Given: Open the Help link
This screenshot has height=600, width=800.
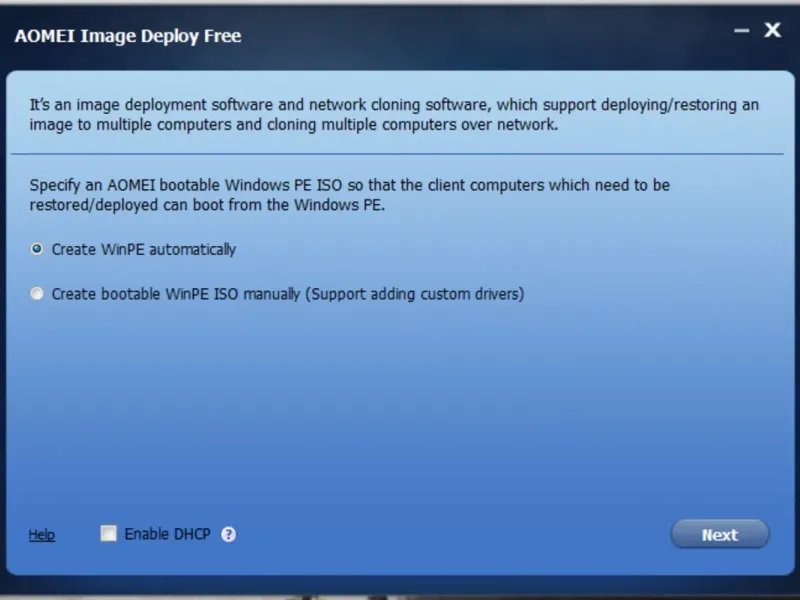Looking at the screenshot, I should 42,535.
